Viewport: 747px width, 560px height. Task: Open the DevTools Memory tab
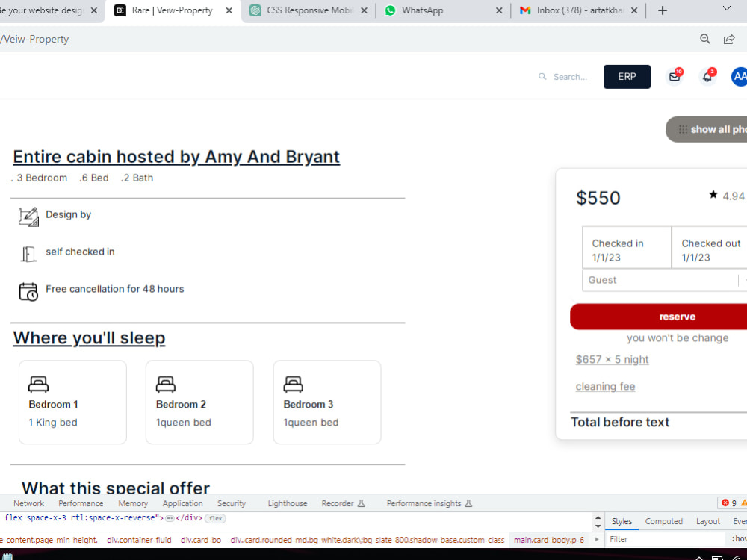[x=133, y=503]
